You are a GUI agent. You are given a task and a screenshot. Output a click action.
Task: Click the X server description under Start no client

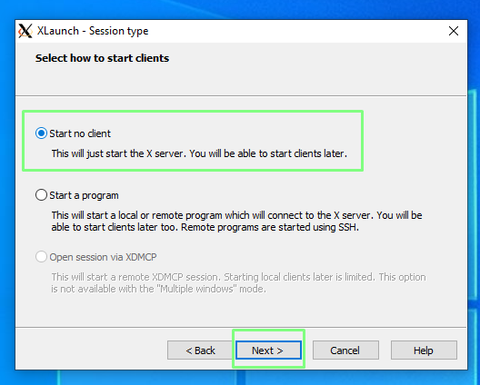pos(199,153)
